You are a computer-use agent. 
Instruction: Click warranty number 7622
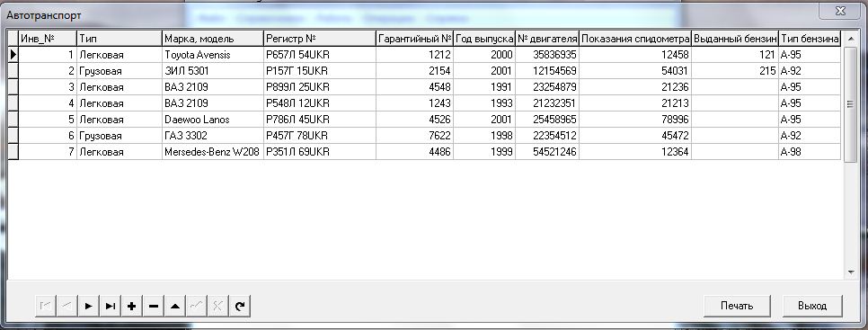pos(414,136)
